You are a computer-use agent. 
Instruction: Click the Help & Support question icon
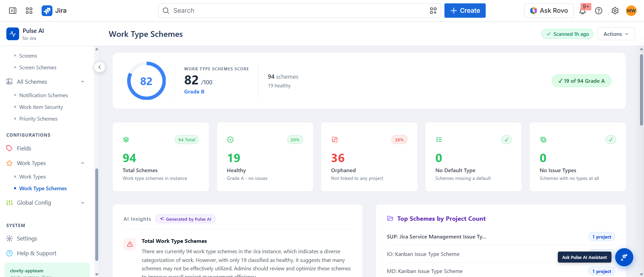pos(9,253)
